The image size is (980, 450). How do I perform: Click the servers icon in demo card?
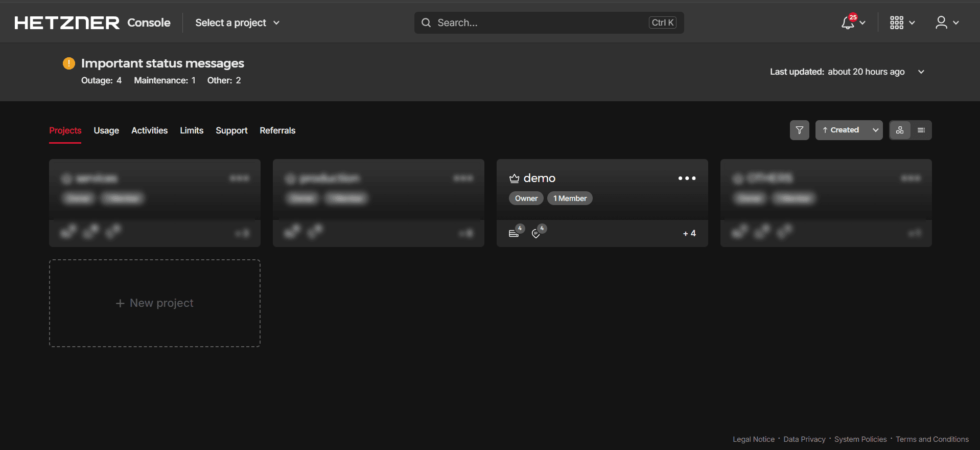pyautogui.click(x=514, y=233)
